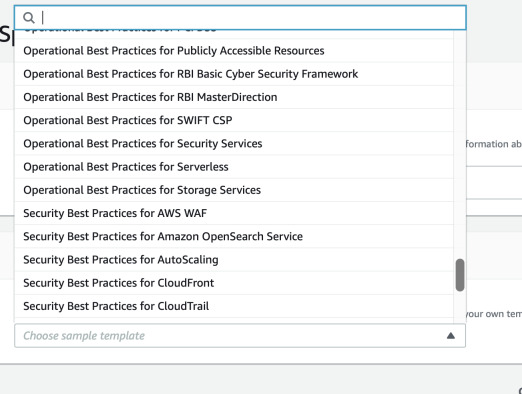Collapse the sample template dropdown arrow
Screen dimensions: 522x394
(451, 336)
